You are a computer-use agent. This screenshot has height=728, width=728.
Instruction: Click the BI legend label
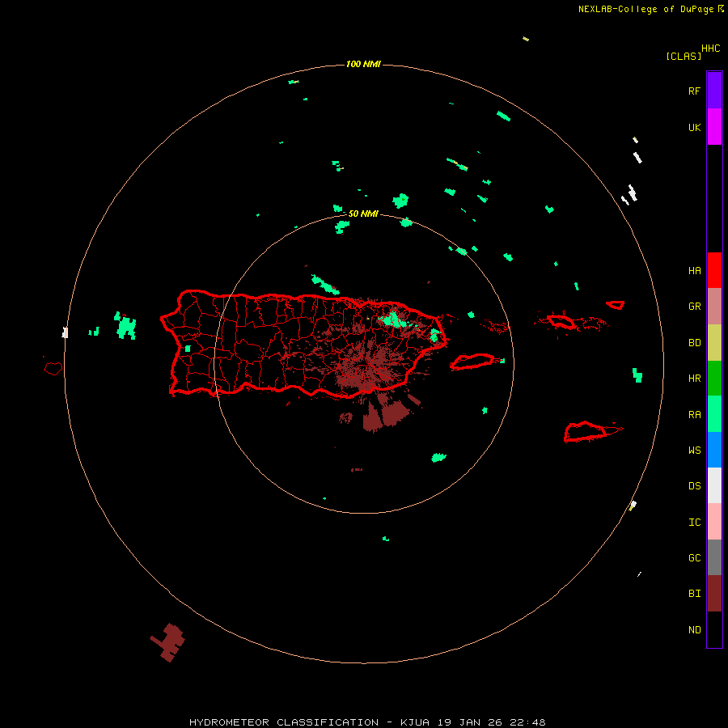point(694,594)
